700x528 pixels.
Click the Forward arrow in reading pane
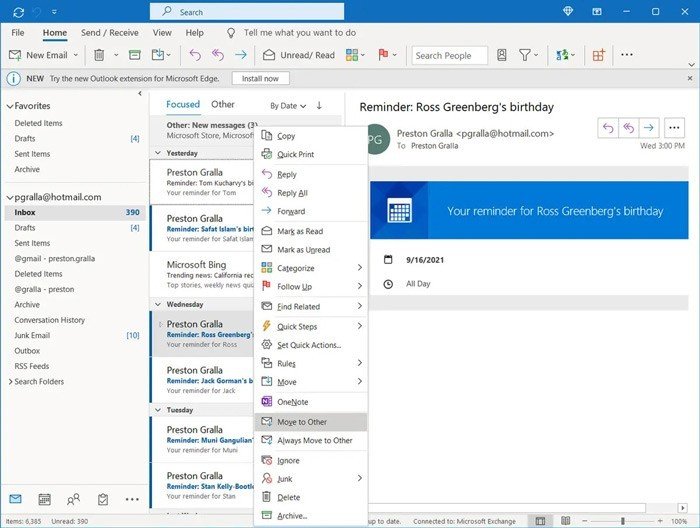[x=648, y=127]
